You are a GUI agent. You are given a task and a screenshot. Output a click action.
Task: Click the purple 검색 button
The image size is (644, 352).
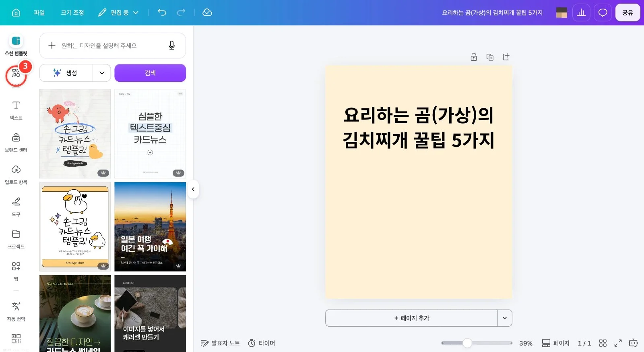[150, 73]
